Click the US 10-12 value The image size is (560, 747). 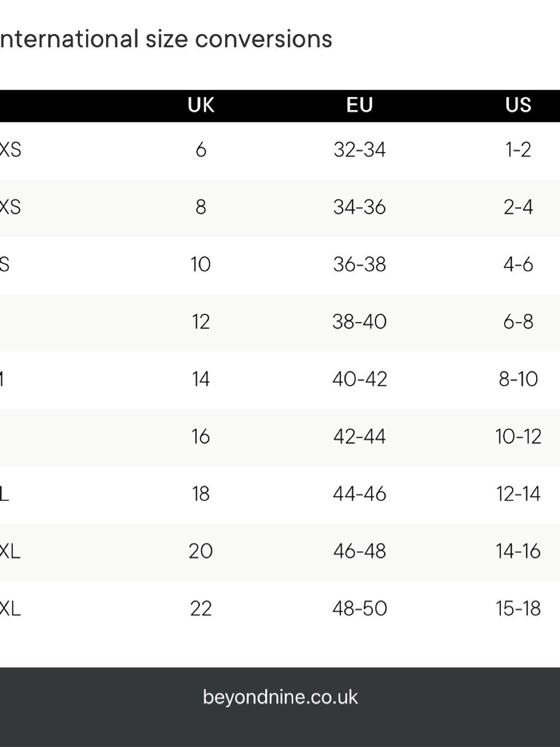point(518,437)
